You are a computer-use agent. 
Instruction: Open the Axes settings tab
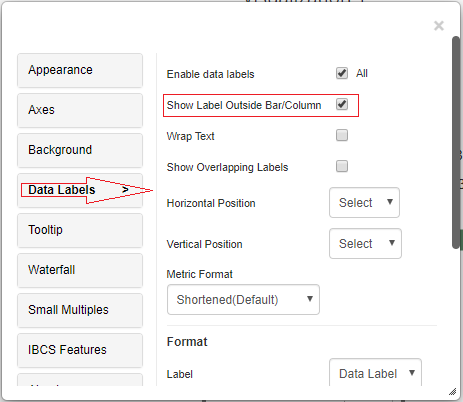80,110
